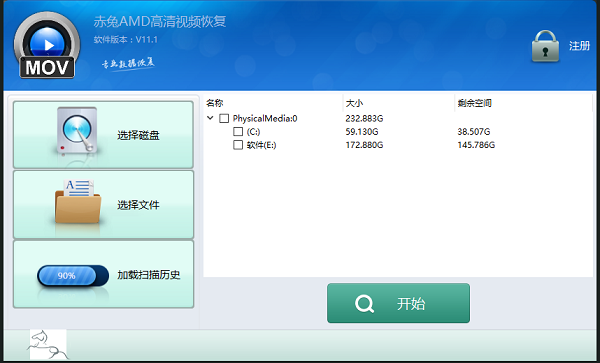This screenshot has height=363, width=600.
Task: Check the PhysicalMedia:0 checkbox
Action: [224, 119]
